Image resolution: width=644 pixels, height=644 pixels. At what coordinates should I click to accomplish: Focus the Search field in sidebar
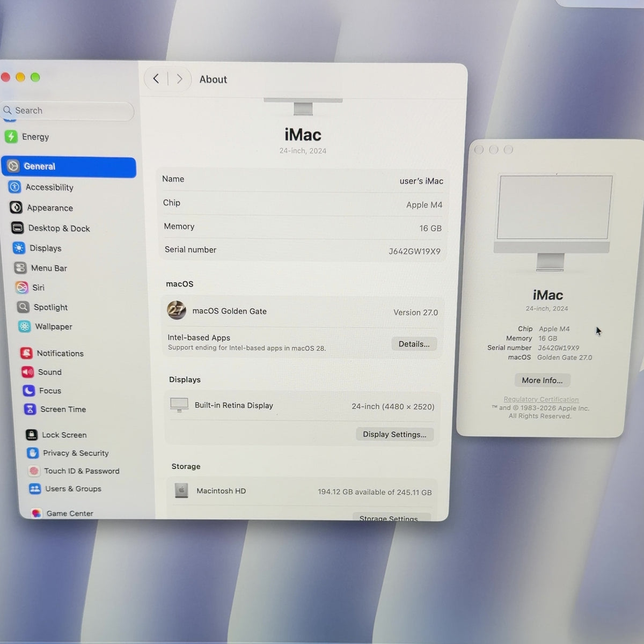pos(68,111)
